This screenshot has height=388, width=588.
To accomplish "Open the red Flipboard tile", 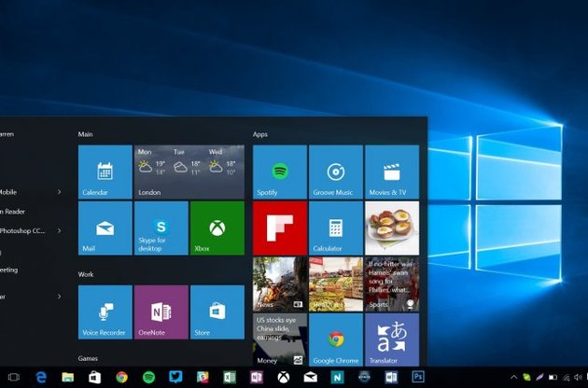I will coord(279,228).
